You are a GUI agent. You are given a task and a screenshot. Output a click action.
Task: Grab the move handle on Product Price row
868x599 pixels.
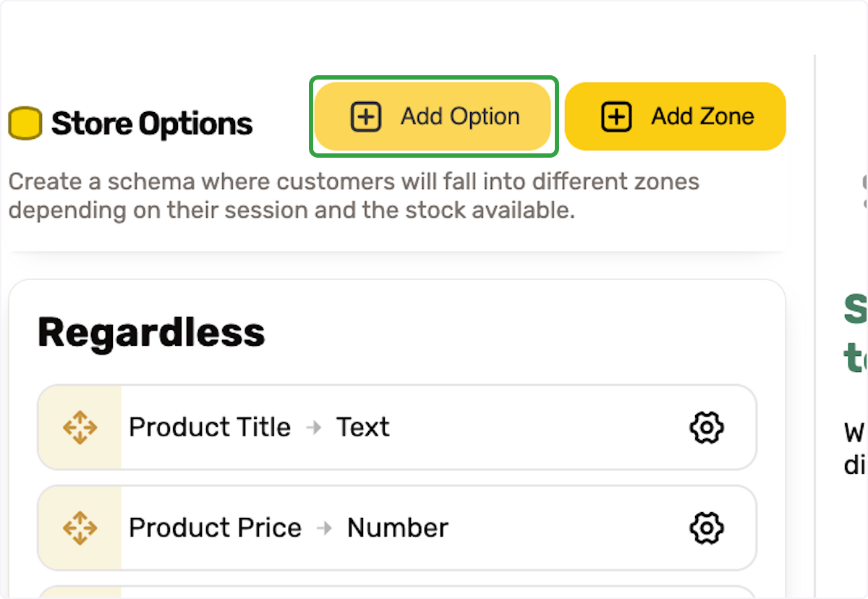(80, 528)
